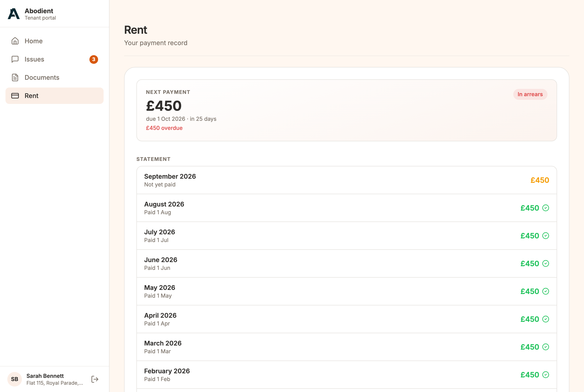Viewport: 584px width, 392px height.
Task: Select the March 2026 statement row
Action: pos(347,347)
